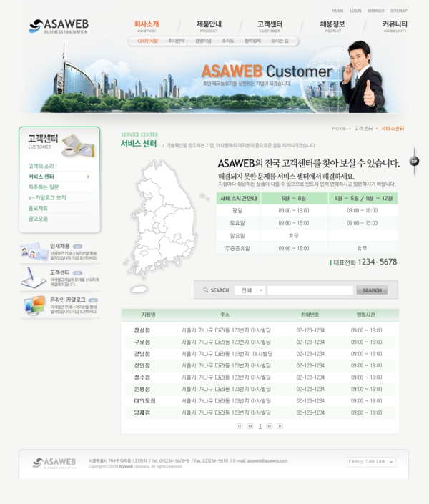
Task: Select the 은평점 branch row
Action: (260, 389)
